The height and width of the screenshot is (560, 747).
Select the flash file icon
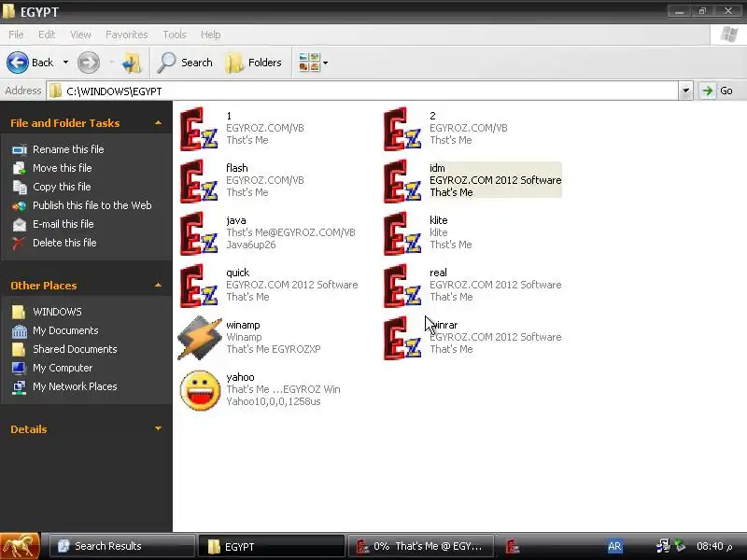(x=199, y=181)
